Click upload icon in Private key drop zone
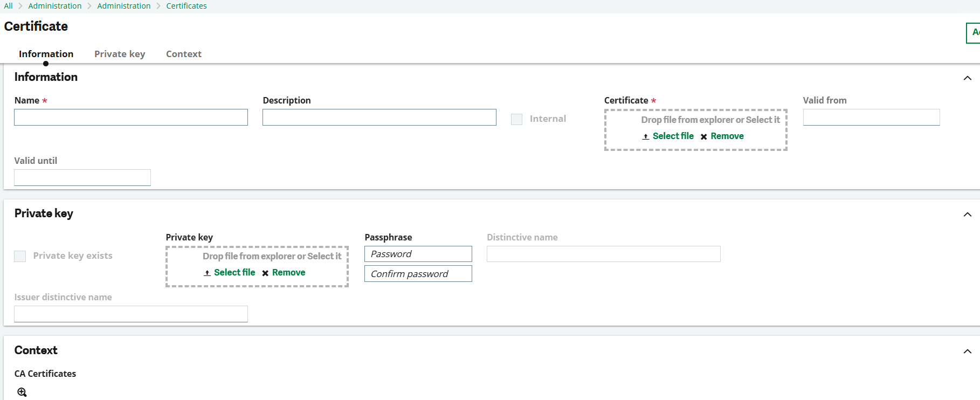The image size is (980, 400). tap(207, 273)
